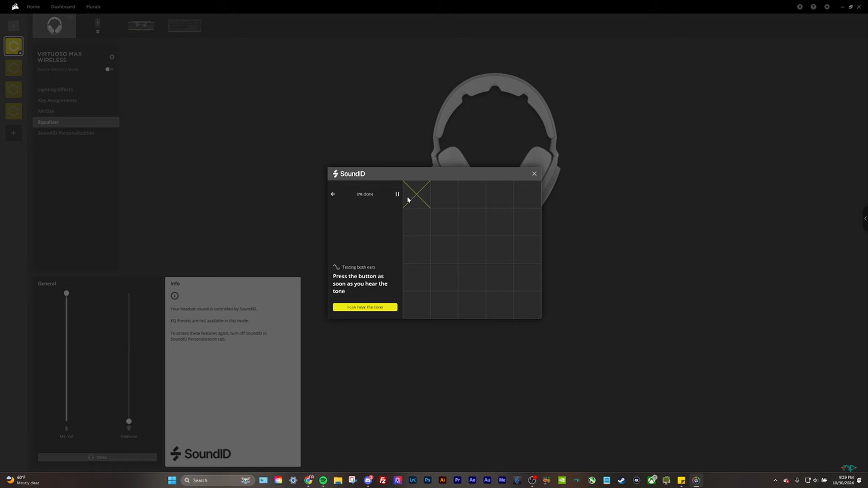
Task: Open Discord from the taskbar
Action: point(368,480)
